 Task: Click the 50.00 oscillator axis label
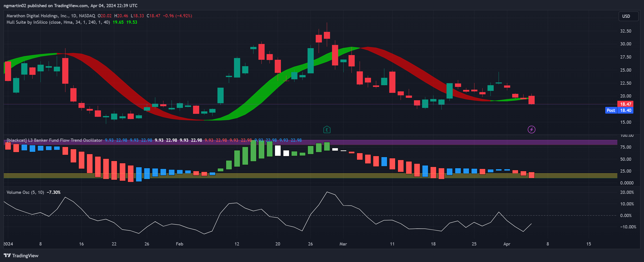pyautogui.click(x=625, y=159)
